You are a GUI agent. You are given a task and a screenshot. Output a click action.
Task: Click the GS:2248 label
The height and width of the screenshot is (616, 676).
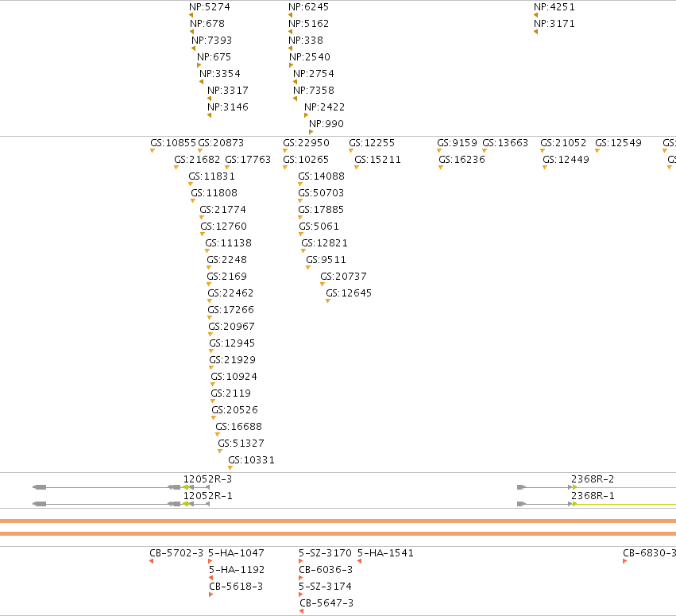[x=226, y=260]
